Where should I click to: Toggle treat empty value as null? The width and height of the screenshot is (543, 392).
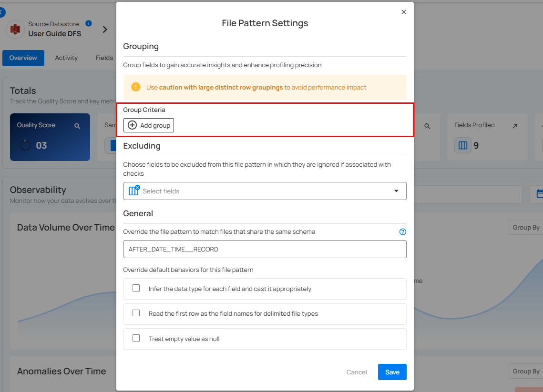(136, 338)
